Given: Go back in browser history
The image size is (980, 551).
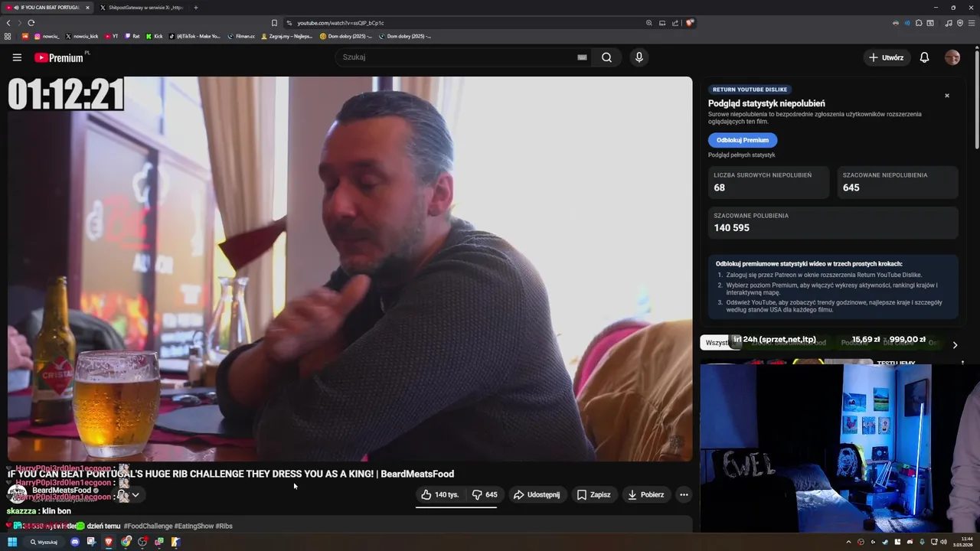Looking at the screenshot, I should (8, 23).
